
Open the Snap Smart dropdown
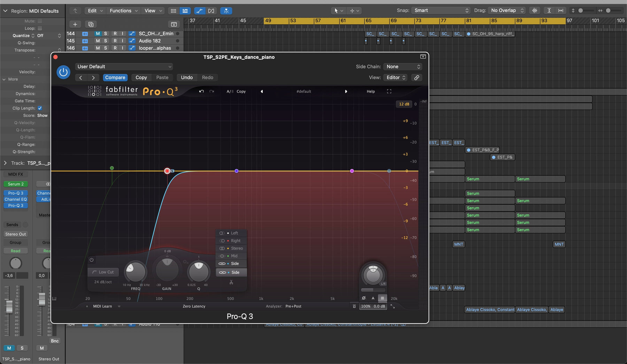[441, 10]
